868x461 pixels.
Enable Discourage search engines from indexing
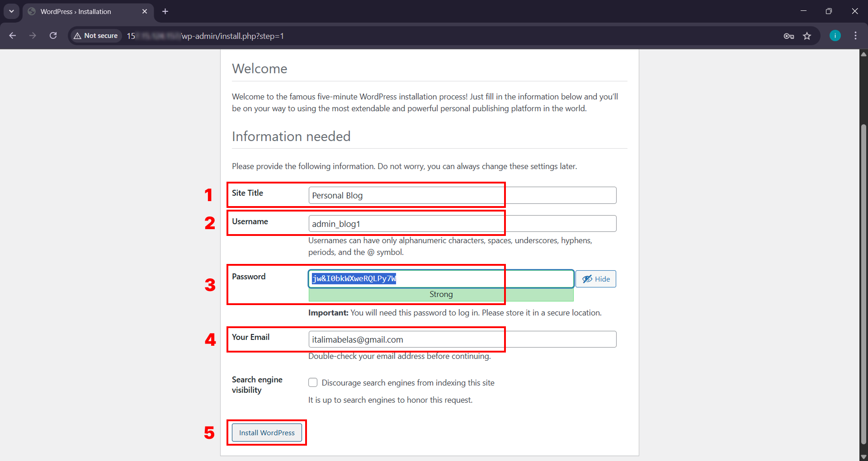tap(313, 382)
